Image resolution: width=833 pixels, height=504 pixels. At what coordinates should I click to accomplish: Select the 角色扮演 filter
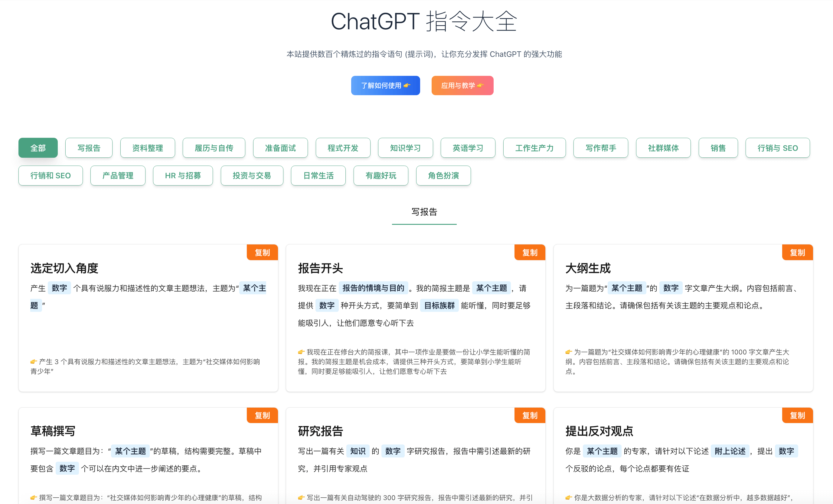point(443,175)
